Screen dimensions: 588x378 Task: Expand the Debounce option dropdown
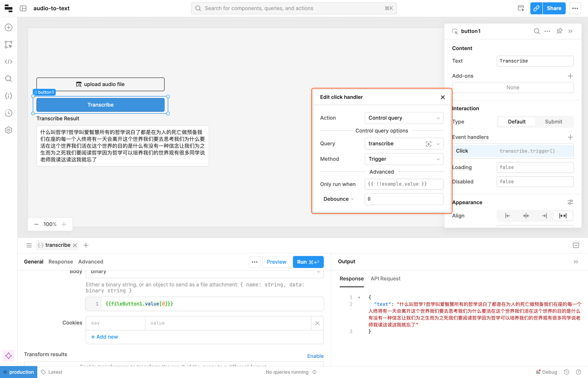(x=338, y=199)
